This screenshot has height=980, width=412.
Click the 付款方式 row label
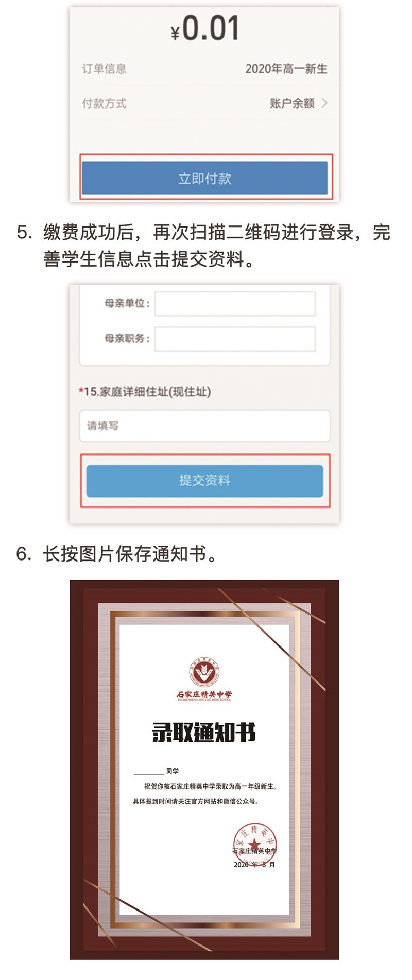[x=104, y=103]
